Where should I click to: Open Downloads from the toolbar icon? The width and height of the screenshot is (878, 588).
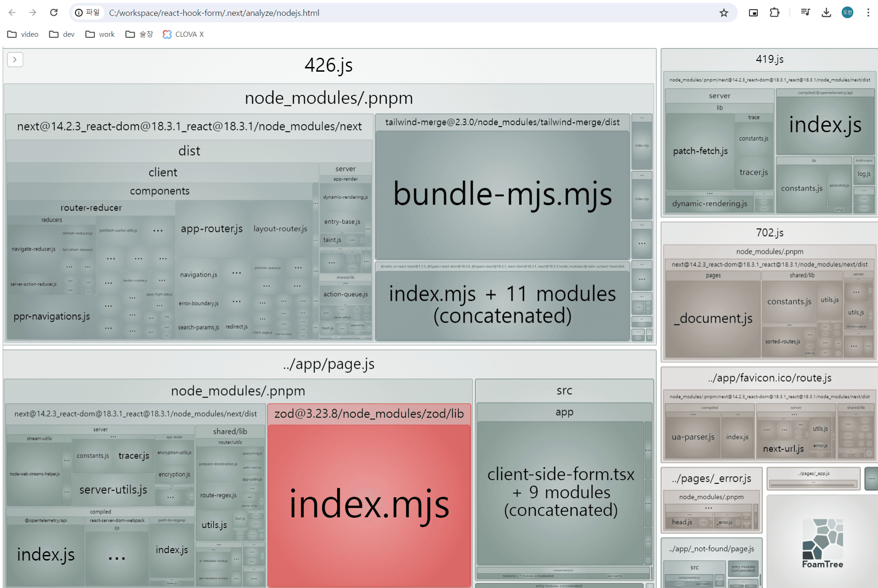click(x=826, y=13)
